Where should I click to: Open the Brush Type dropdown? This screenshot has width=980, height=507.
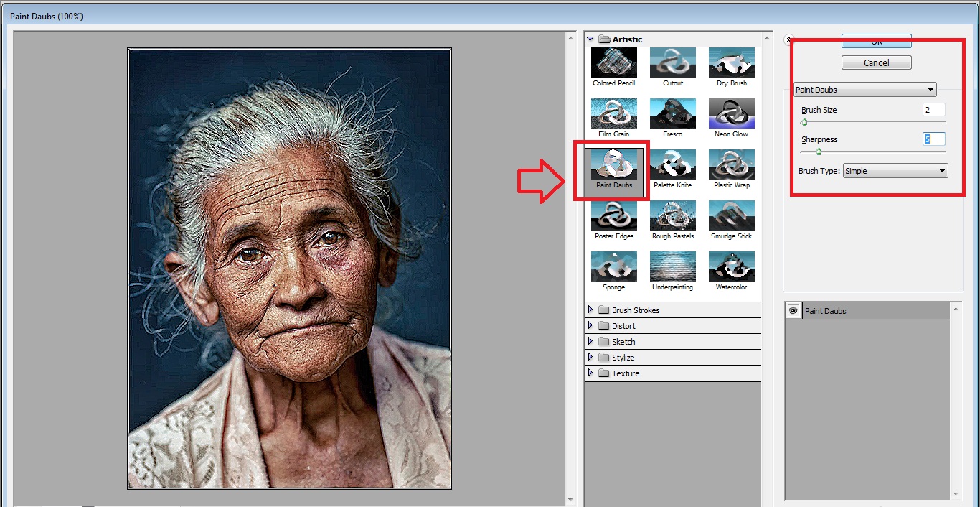pyautogui.click(x=895, y=171)
